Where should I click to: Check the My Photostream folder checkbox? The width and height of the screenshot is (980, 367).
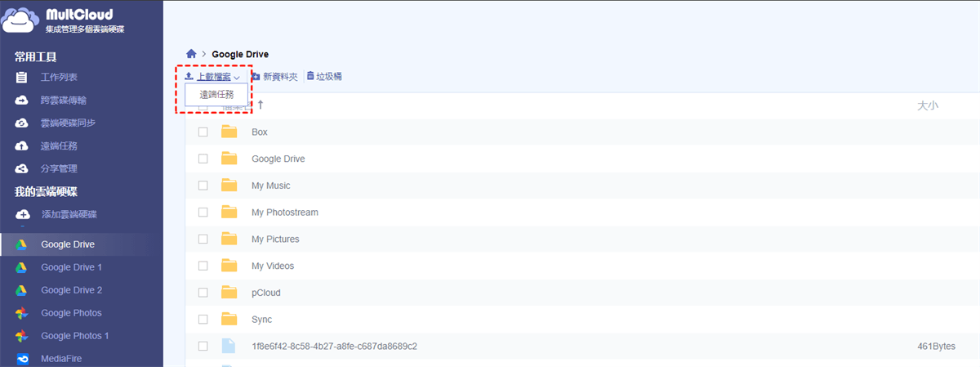pos(203,213)
